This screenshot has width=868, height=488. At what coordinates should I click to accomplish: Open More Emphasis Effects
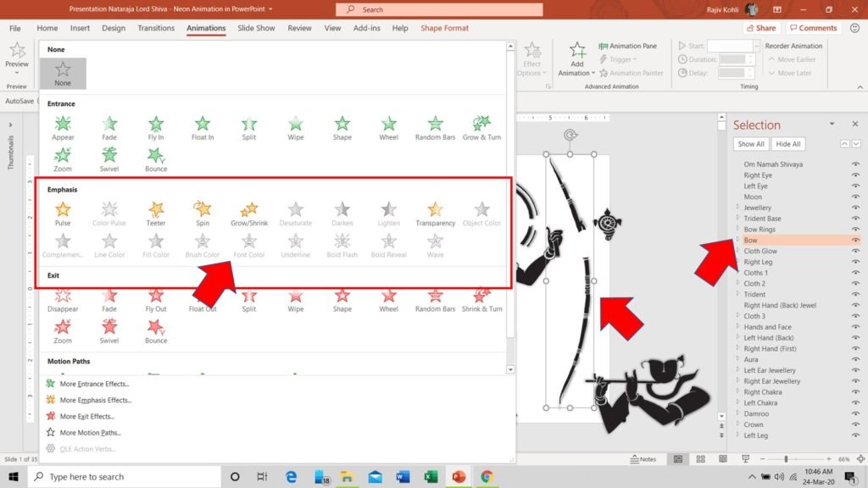95,400
